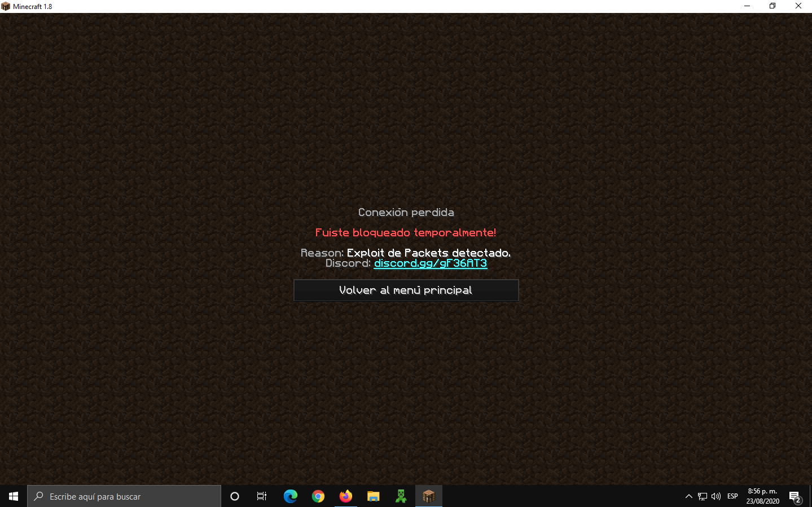Click the Minecraft 1.8 title bar icon
Screen dimensions: 812x507
6,6
